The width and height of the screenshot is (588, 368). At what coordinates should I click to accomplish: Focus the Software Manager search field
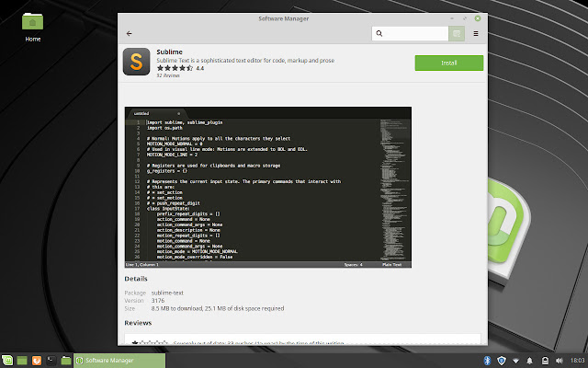(x=410, y=34)
